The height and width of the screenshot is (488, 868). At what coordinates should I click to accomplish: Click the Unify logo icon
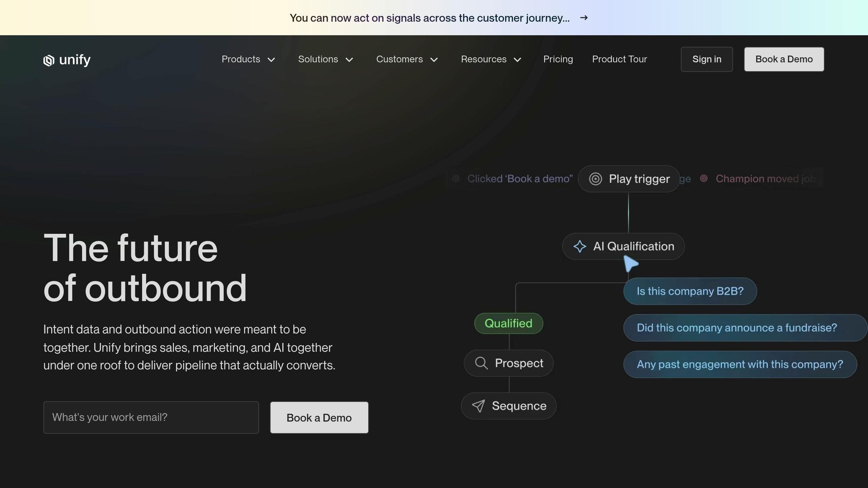49,60
